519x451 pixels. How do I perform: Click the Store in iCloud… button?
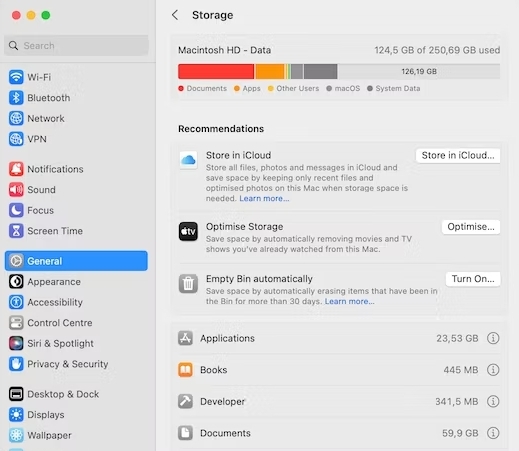(458, 155)
